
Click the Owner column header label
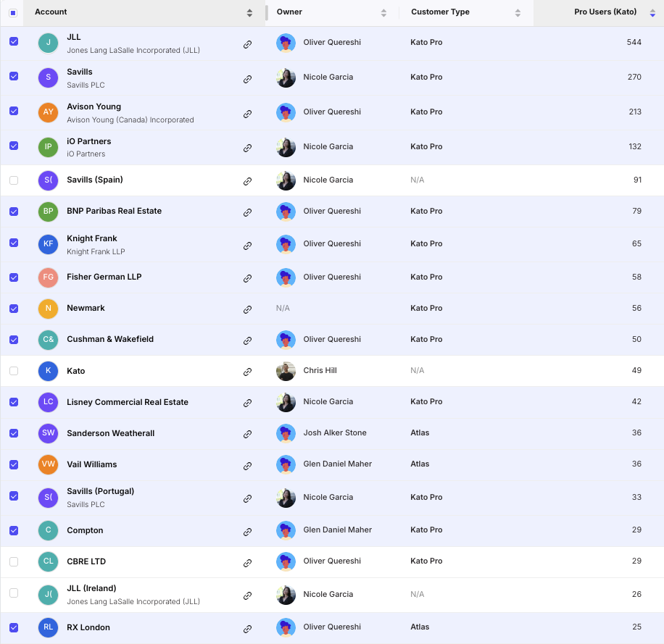(x=289, y=12)
